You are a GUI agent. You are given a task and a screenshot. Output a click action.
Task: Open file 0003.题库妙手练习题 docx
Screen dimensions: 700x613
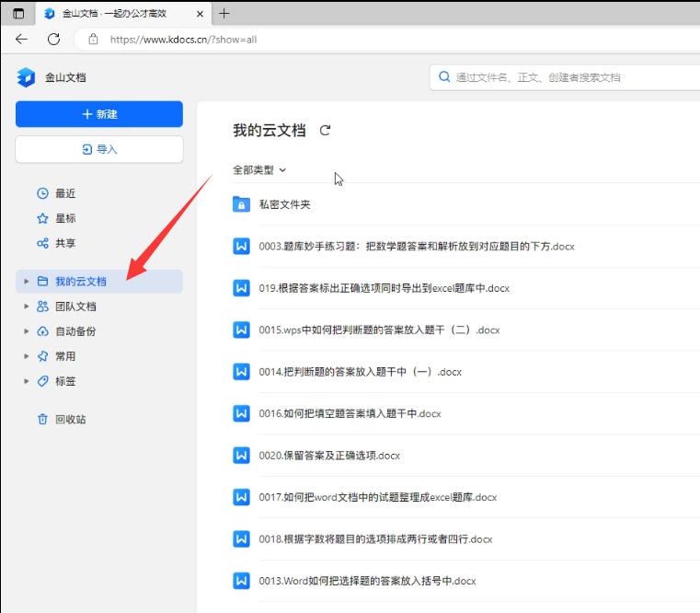417,247
